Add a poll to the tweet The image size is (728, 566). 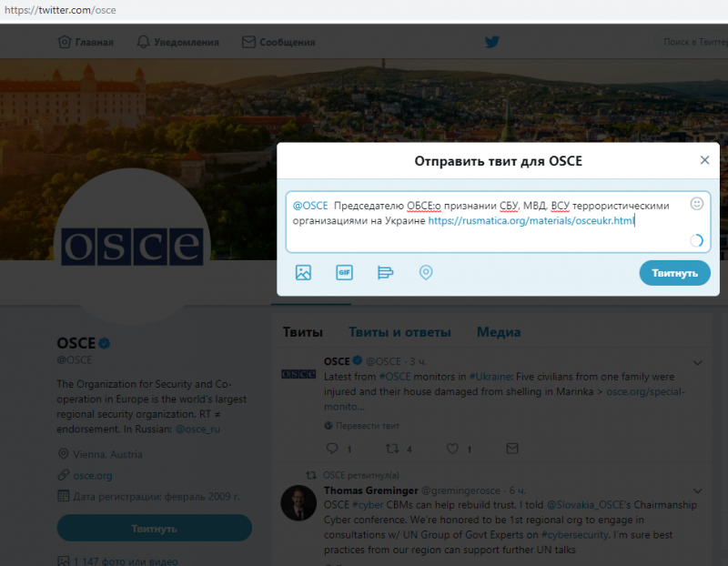(x=385, y=273)
